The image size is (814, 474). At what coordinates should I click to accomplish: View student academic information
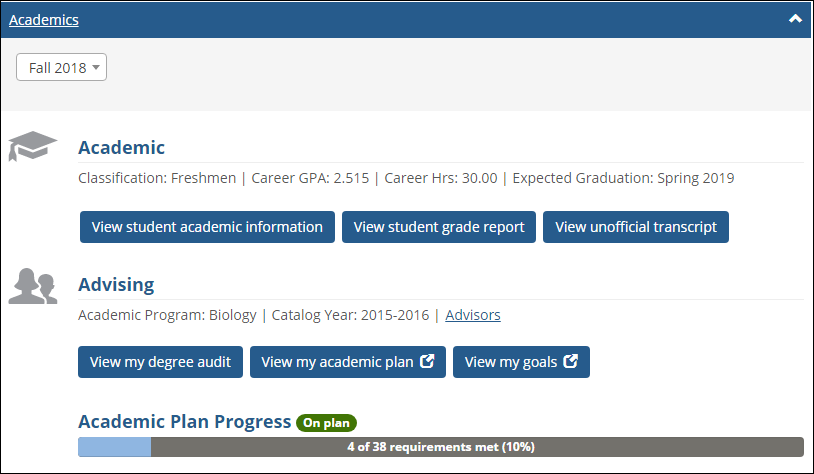pyautogui.click(x=207, y=227)
